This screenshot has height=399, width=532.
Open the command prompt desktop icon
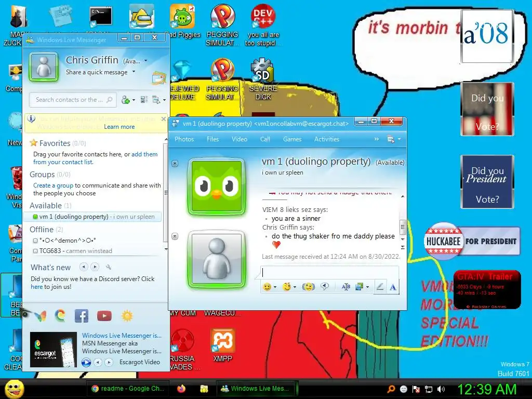(101, 17)
